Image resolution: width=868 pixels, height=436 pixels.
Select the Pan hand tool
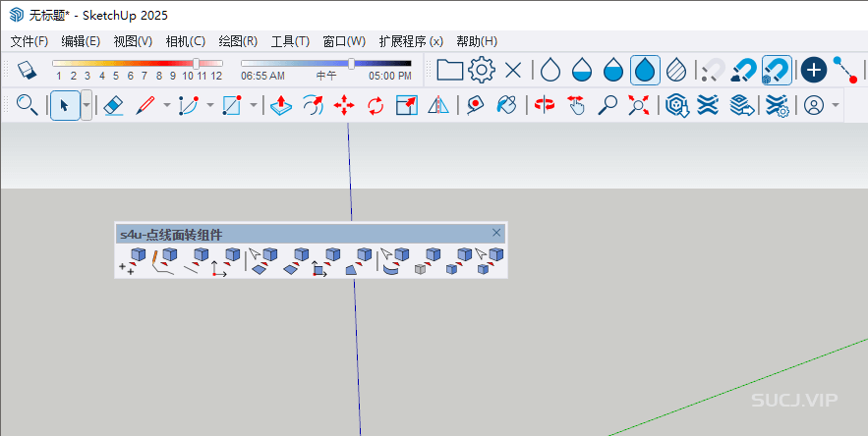click(x=576, y=104)
